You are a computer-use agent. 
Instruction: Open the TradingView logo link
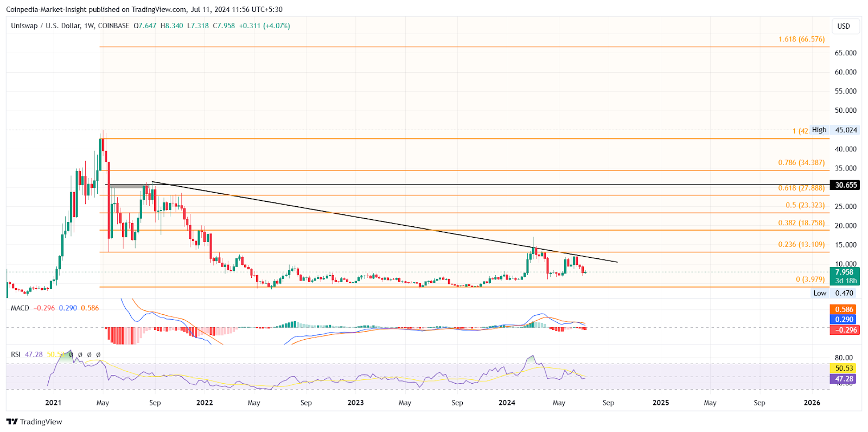[34, 422]
